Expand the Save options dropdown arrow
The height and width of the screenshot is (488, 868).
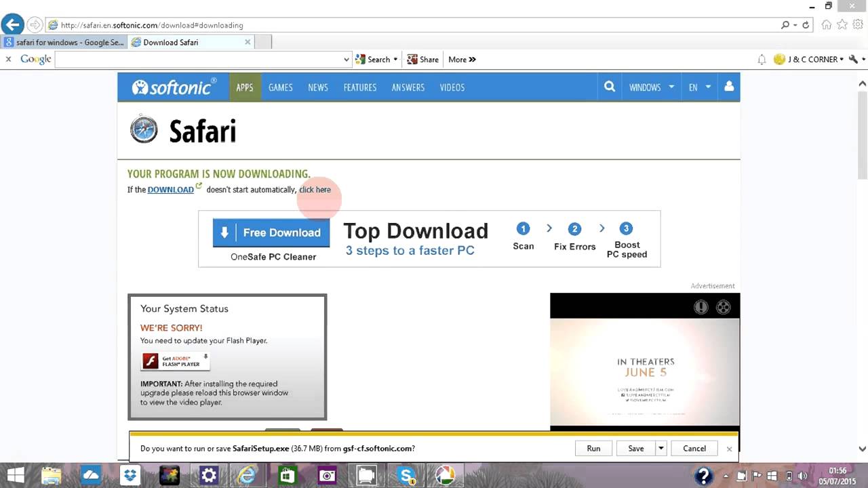click(x=660, y=448)
